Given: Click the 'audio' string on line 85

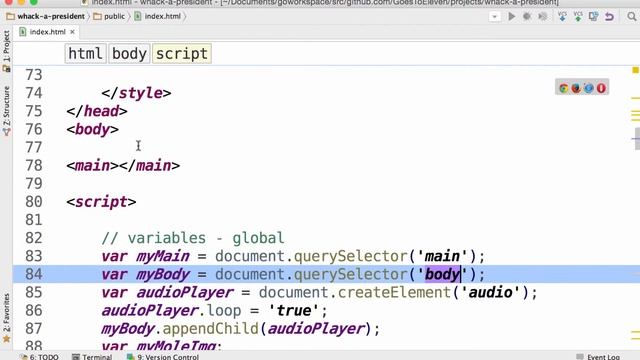Looking at the screenshot, I should 490,292.
